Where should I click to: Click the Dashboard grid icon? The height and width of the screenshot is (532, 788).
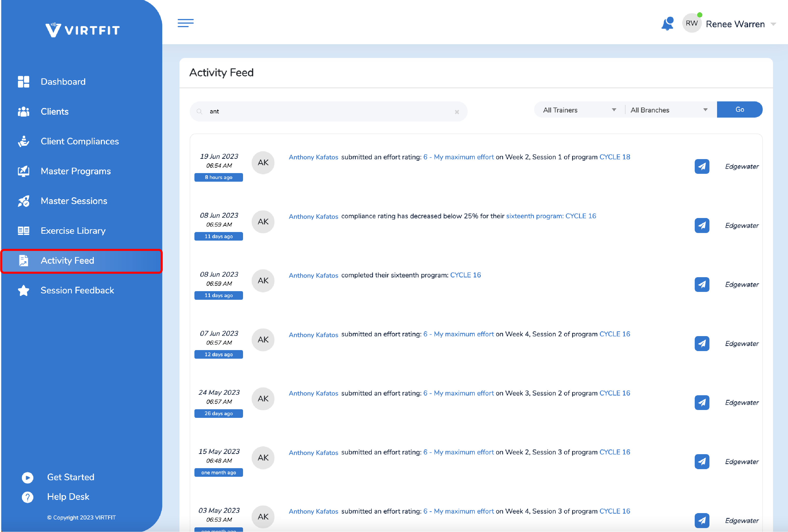click(x=23, y=82)
